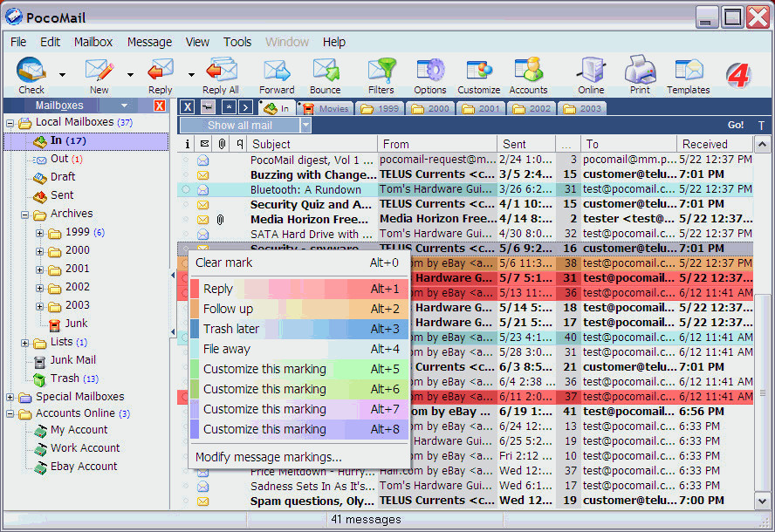Select 'Modify message markings...' menu entry

click(x=299, y=457)
